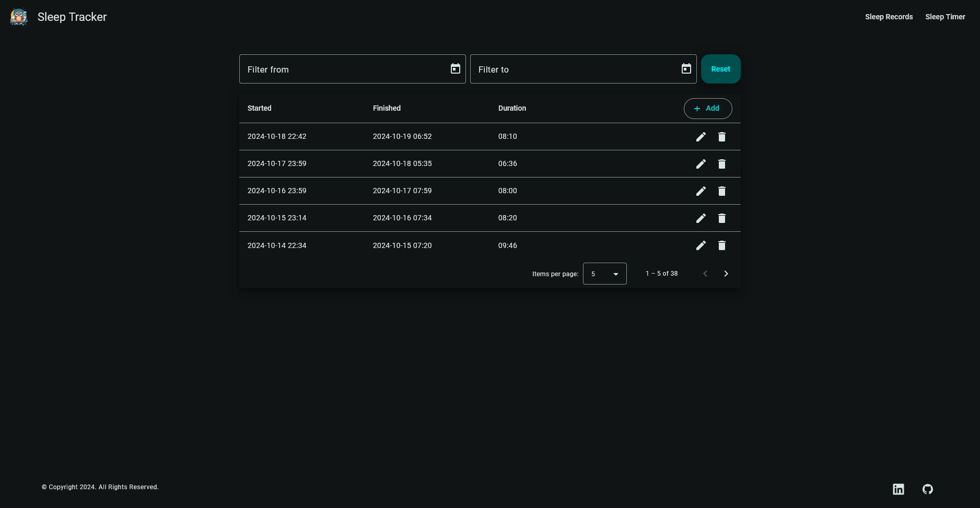
Task: Navigate to Sleep Records page
Action: tap(889, 17)
